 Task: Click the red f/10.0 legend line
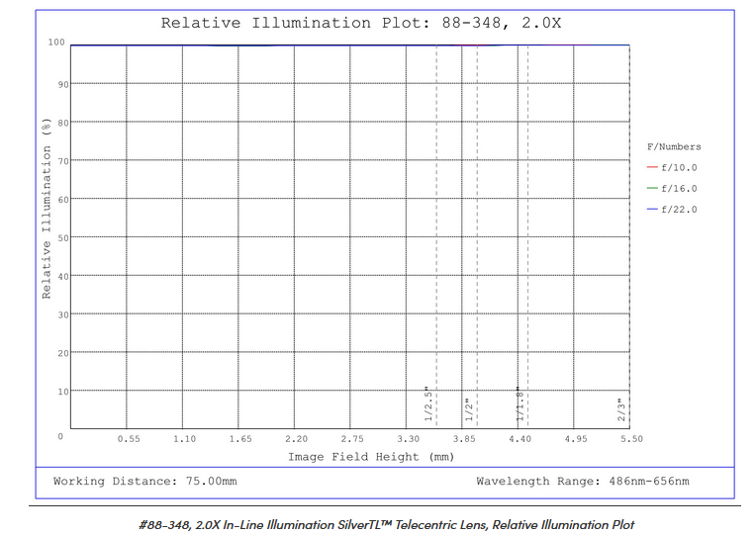pyautogui.click(x=652, y=168)
